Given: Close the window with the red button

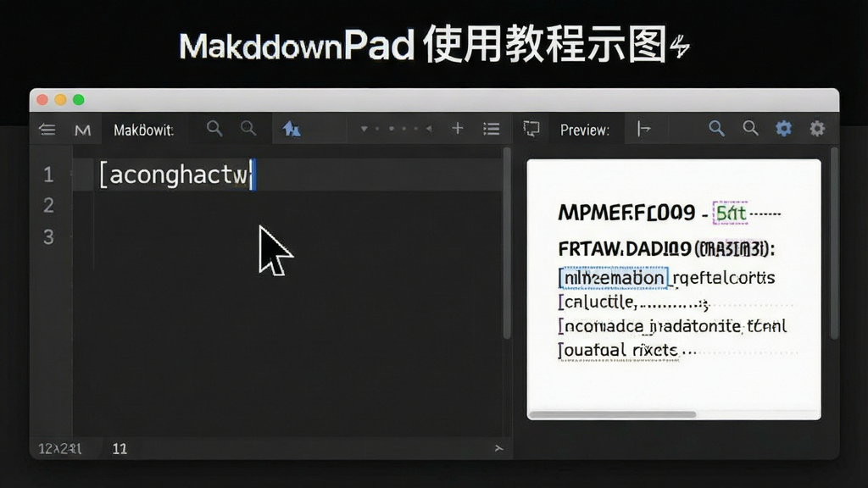Looking at the screenshot, I should (42, 100).
